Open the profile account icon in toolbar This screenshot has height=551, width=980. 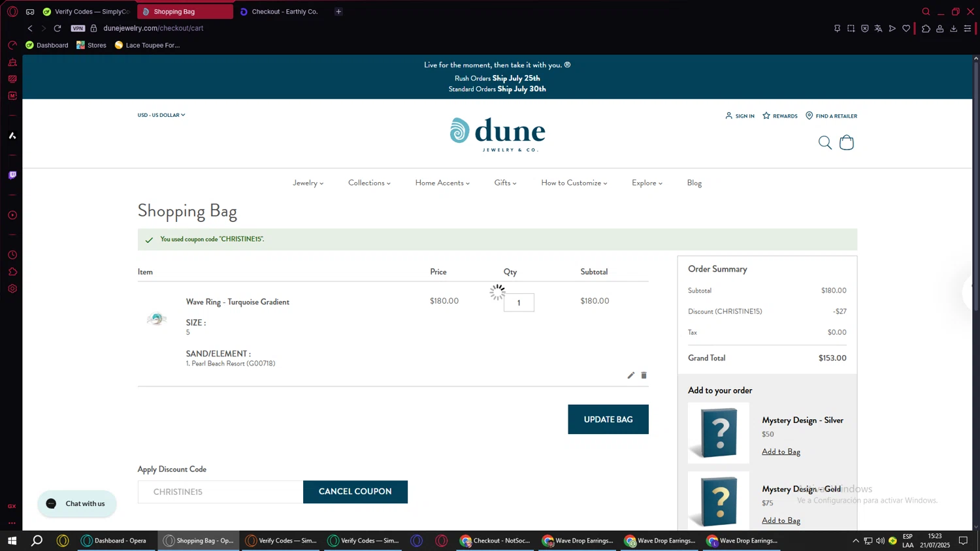pyautogui.click(x=939, y=28)
